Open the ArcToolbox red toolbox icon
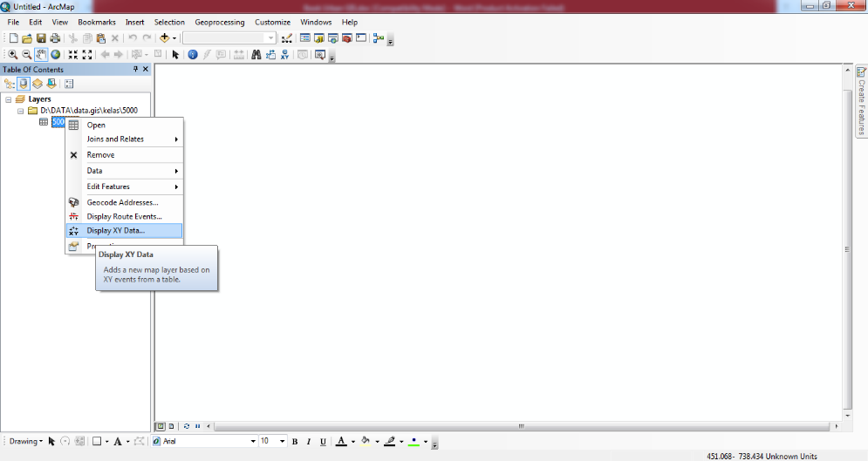The width and height of the screenshot is (868, 461). click(347, 38)
